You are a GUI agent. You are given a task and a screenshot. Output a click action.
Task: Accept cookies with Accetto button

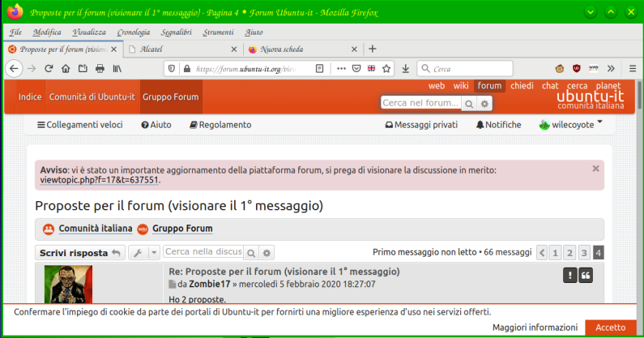[x=610, y=327]
